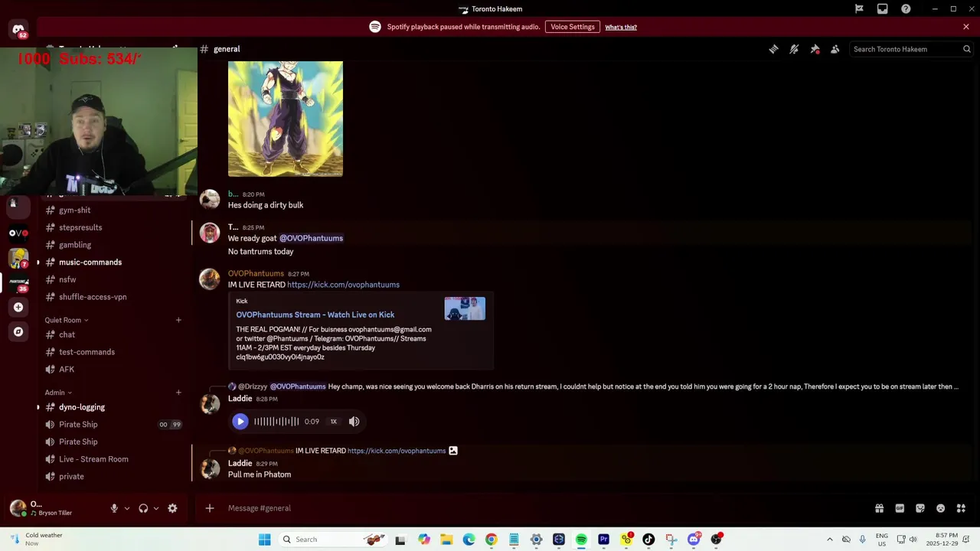Open the Help question mark icon
This screenshot has width=980, height=551.
(x=906, y=9)
